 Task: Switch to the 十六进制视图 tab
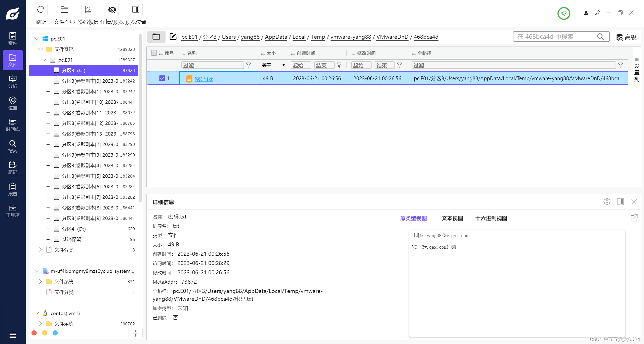click(491, 218)
